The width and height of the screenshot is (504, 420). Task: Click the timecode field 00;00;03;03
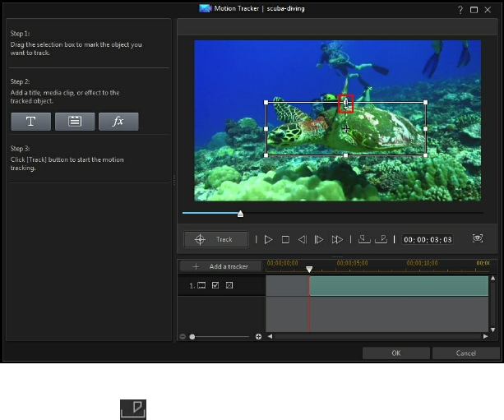coord(428,240)
